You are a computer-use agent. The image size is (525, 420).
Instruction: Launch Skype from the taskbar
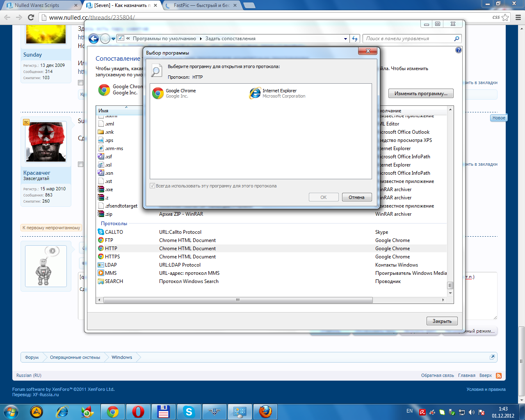click(x=189, y=411)
